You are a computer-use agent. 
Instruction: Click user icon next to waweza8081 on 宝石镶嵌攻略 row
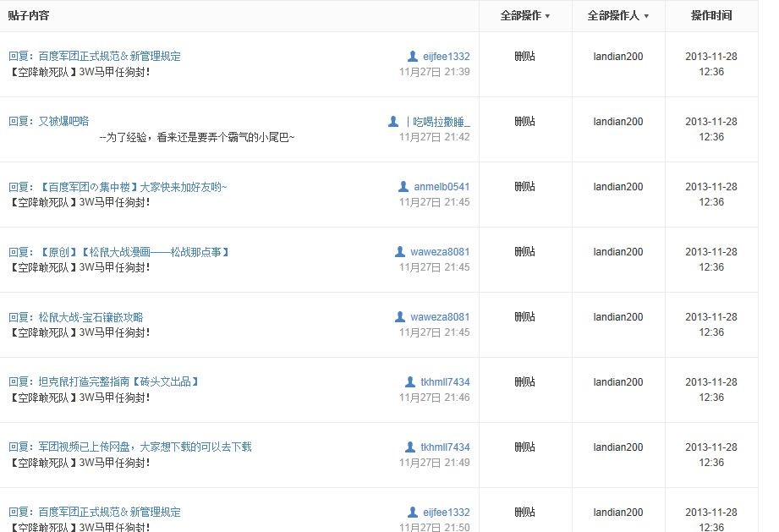point(400,316)
